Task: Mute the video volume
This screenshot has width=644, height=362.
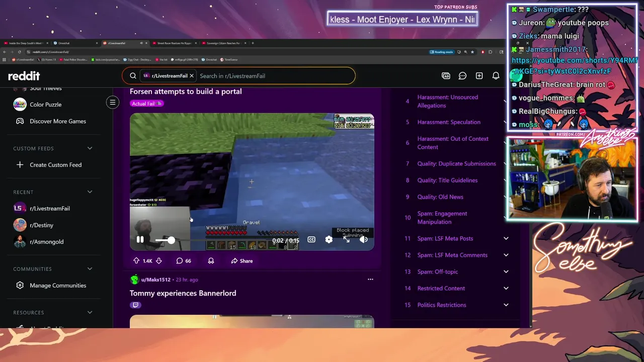Action: [364, 240]
